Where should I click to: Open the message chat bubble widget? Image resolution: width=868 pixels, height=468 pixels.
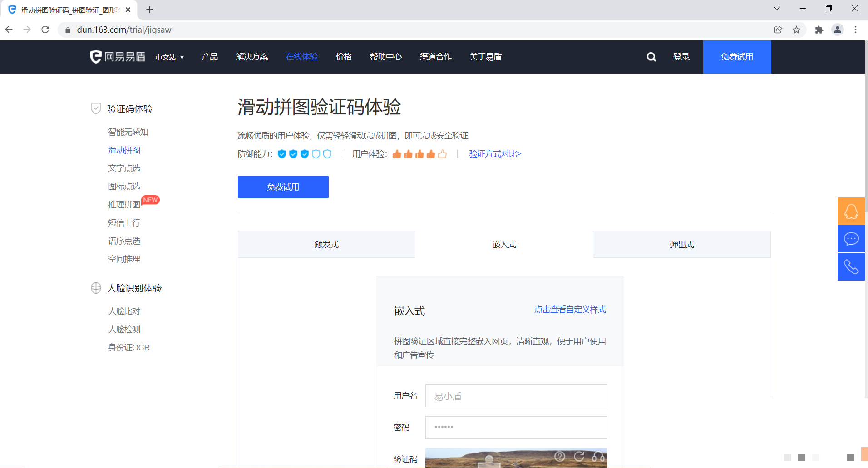click(851, 239)
